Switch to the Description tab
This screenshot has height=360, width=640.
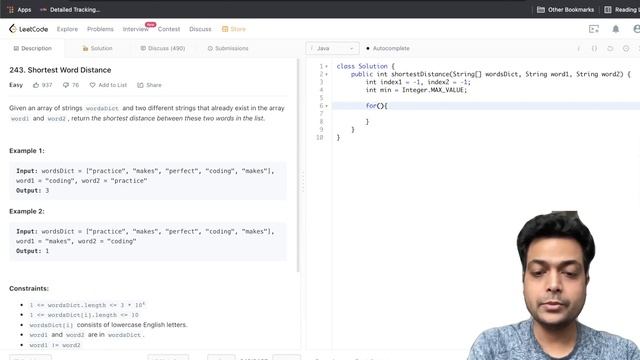tap(32, 48)
